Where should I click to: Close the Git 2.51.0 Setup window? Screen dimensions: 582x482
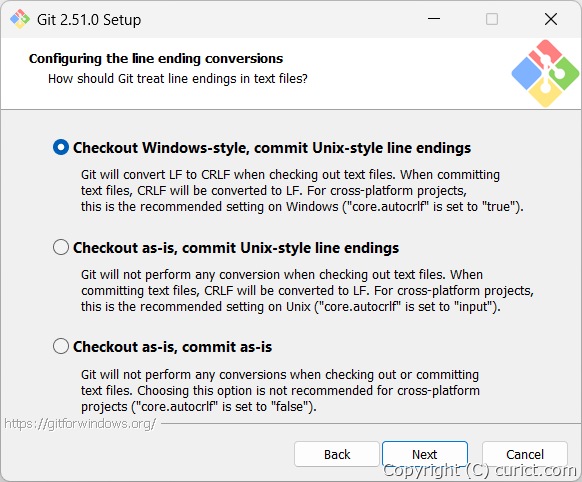(x=551, y=19)
